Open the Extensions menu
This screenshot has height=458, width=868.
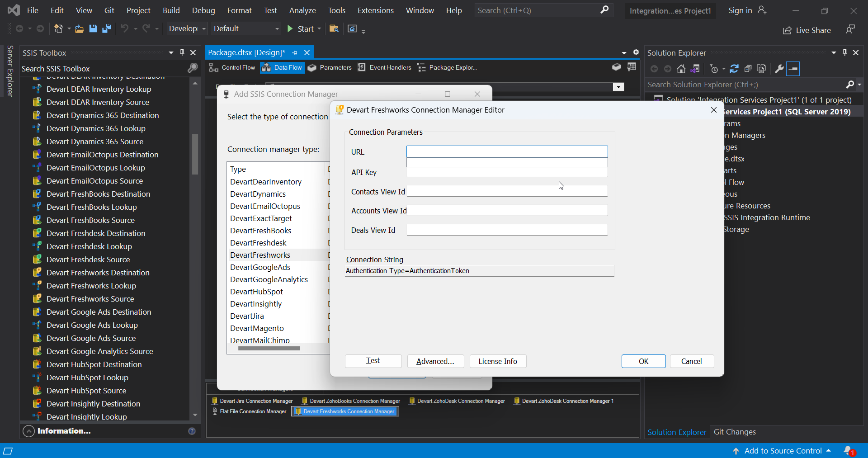pos(375,10)
